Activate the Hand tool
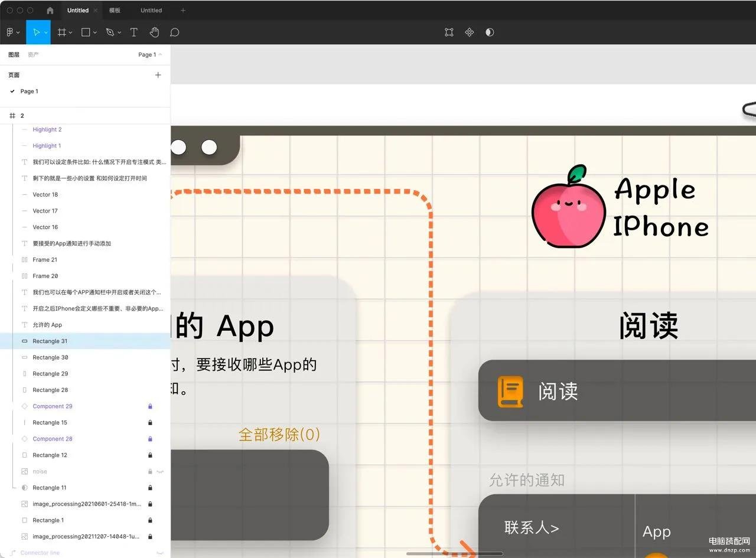The height and width of the screenshot is (558, 756). click(x=154, y=32)
